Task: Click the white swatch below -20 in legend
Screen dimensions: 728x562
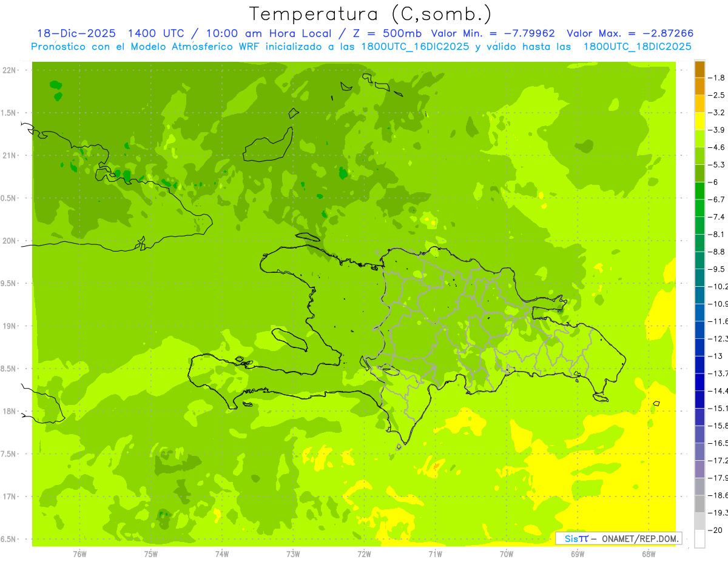Action: click(x=699, y=538)
